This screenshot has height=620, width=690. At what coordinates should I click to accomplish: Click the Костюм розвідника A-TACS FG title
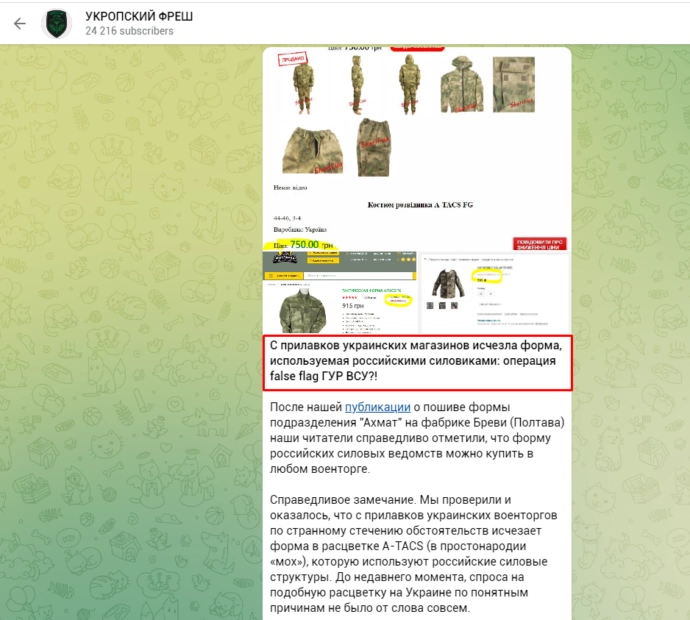420,205
